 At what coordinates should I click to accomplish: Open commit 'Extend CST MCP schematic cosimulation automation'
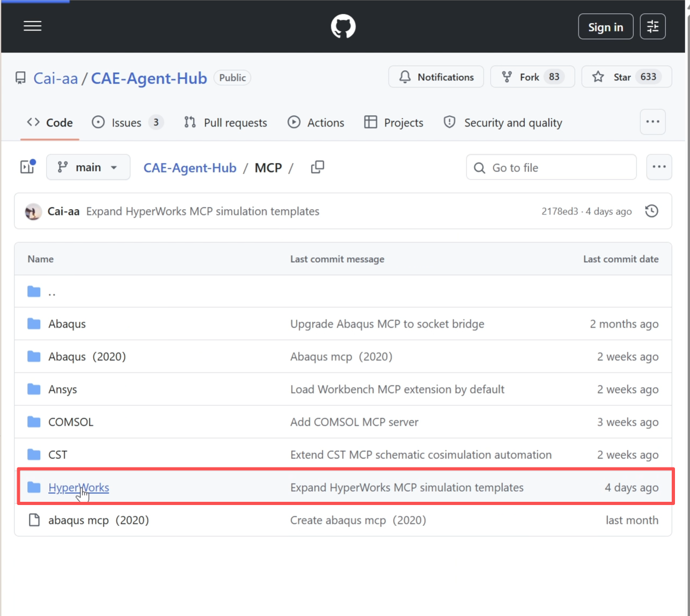421,455
